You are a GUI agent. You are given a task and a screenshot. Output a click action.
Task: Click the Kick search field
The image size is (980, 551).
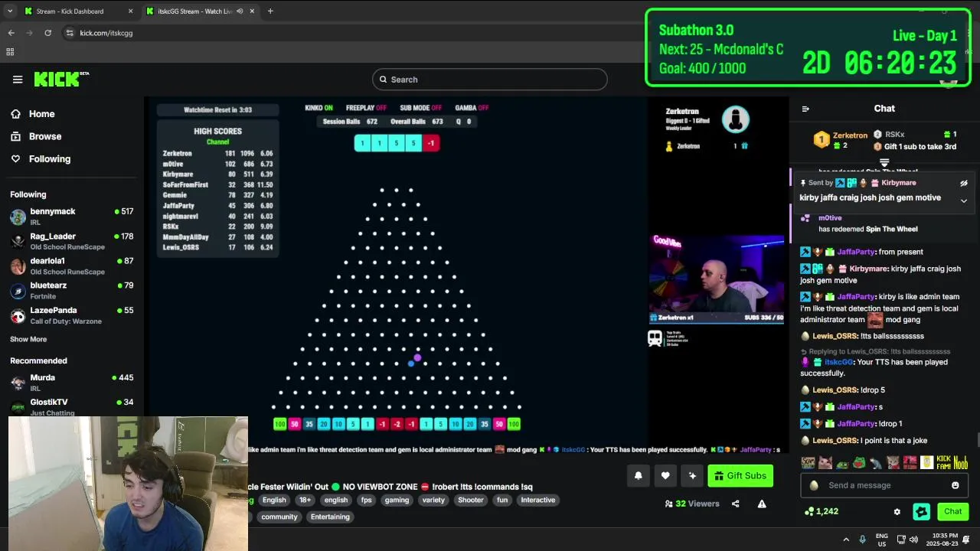490,80
